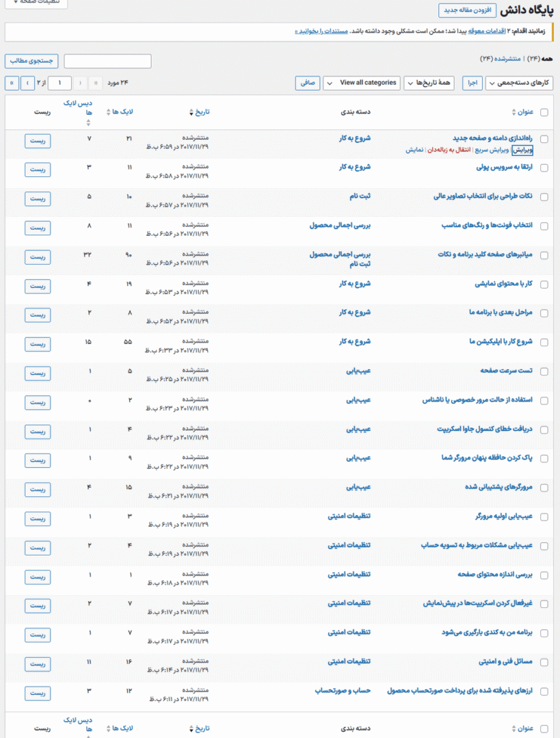Select the 'نکات طراحی برای انتخاب تصاویر عالی' row checkbox
This screenshot has width=560, height=738.
[x=544, y=197]
